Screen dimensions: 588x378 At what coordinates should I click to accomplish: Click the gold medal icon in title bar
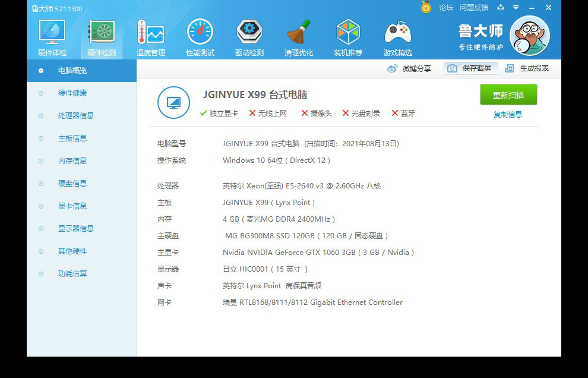point(426,7)
